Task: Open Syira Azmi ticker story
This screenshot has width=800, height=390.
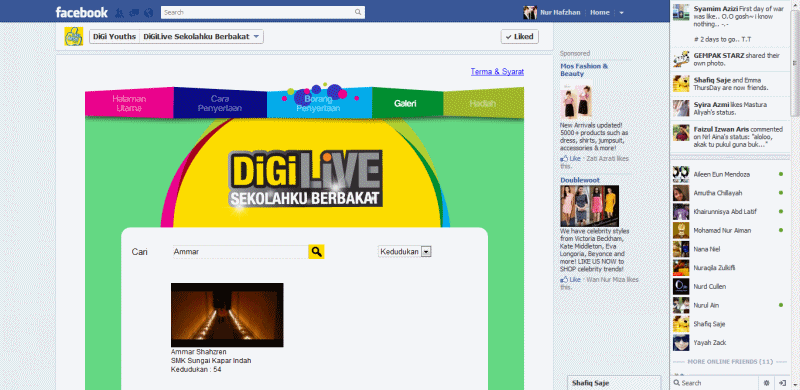Action: (x=731, y=108)
